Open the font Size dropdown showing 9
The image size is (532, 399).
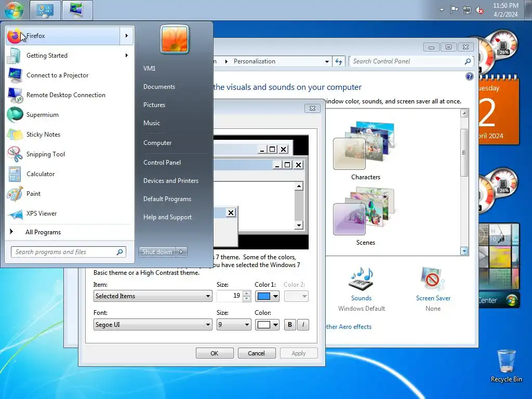[x=234, y=325]
